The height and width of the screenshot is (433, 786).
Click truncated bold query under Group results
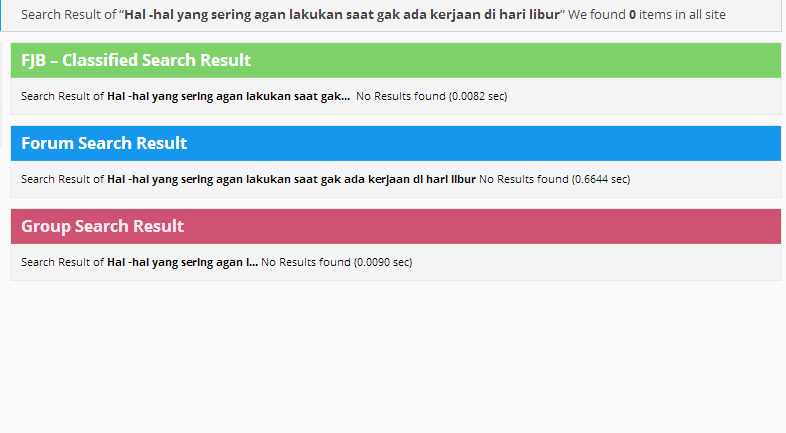point(182,262)
